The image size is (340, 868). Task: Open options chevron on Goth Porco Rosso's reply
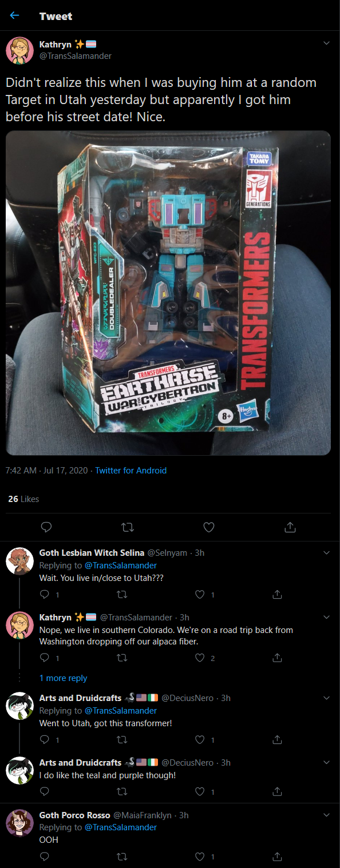click(327, 815)
